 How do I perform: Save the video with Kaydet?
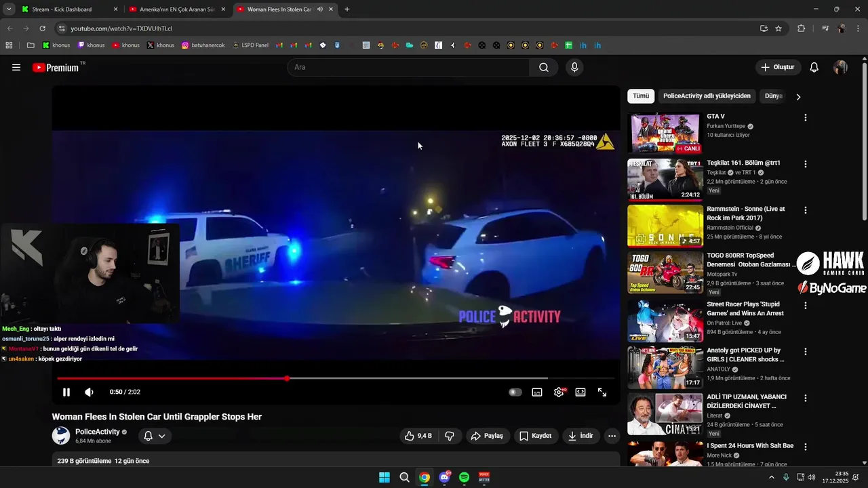point(536,436)
